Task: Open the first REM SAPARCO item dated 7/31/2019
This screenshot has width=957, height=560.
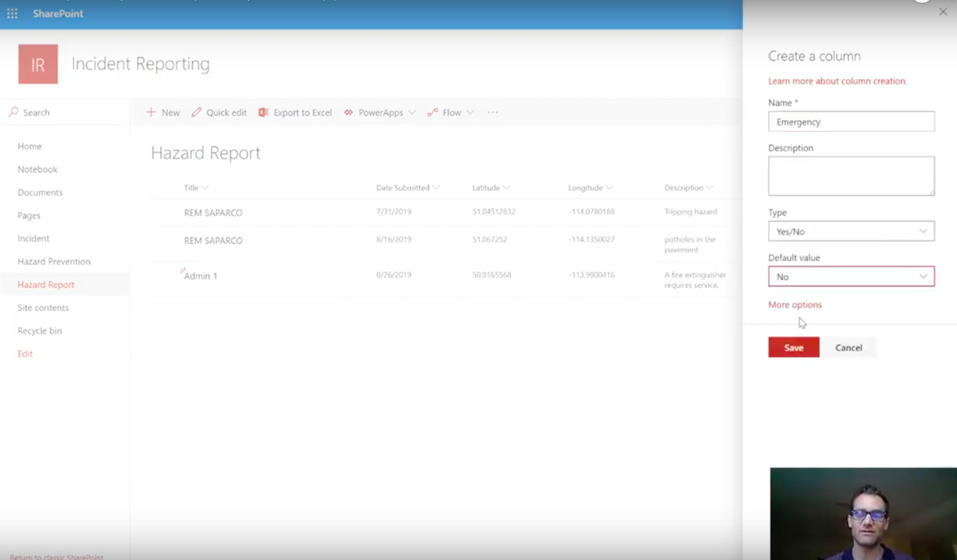Action: click(213, 213)
